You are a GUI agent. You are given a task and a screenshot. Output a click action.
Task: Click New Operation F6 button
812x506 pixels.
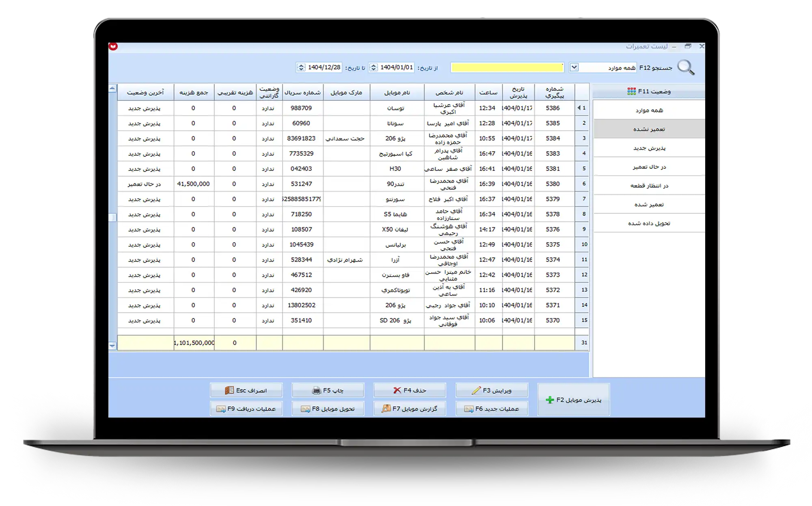(492, 409)
